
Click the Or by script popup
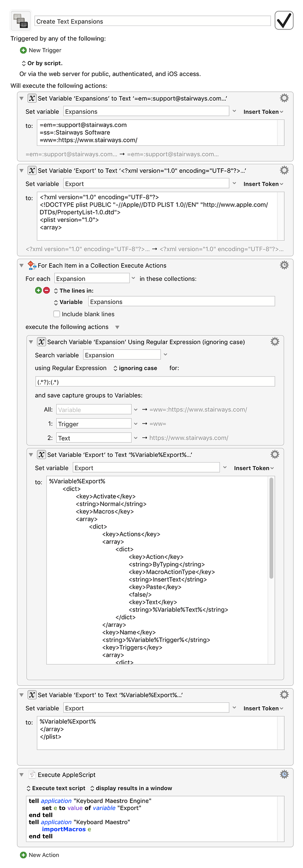click(x=42, y=63)
